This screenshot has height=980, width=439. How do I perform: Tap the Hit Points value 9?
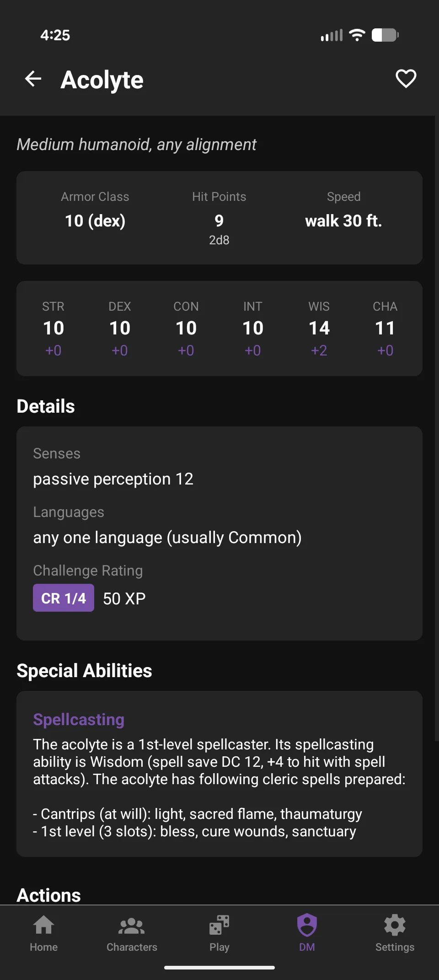click(x=219, y=221)
